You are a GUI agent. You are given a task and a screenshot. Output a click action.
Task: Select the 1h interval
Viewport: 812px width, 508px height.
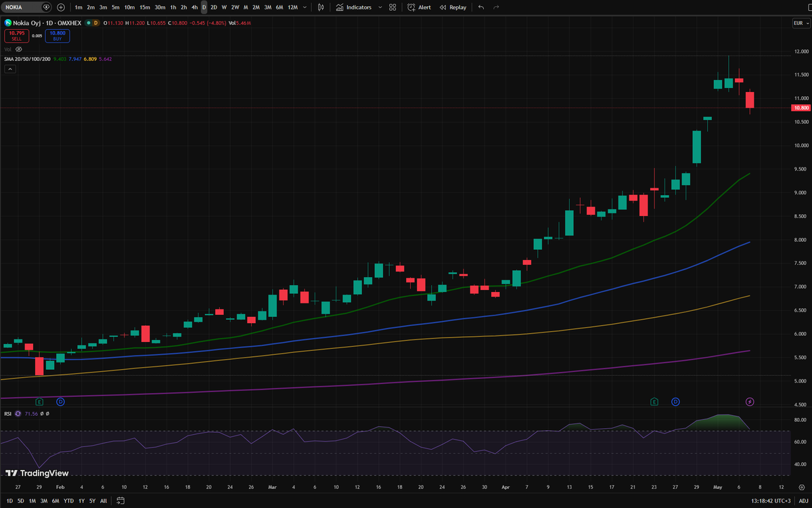[173, 7]
